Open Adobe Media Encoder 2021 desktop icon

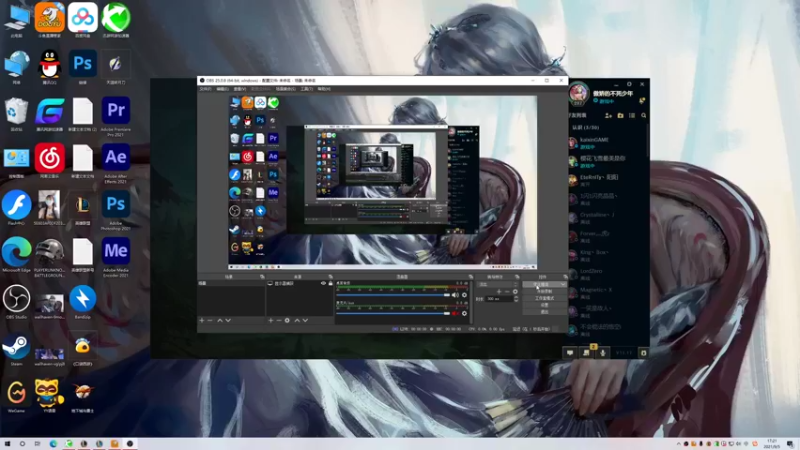coord(116,258)
